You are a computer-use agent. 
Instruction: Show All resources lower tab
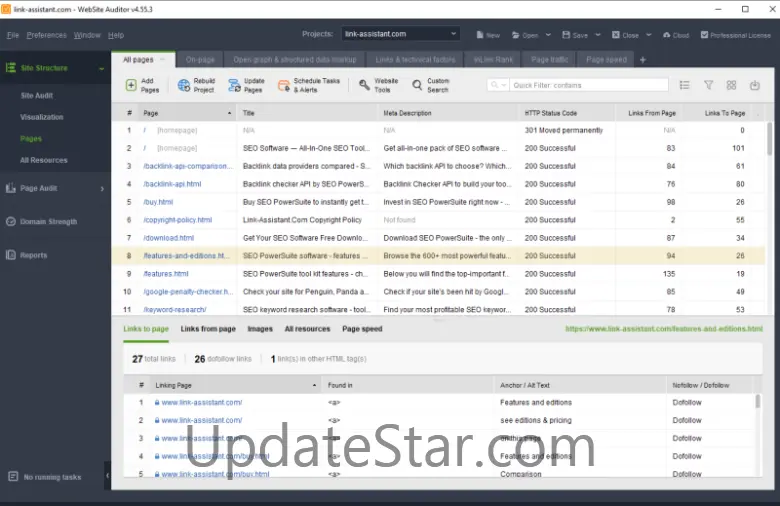(307, 329)
